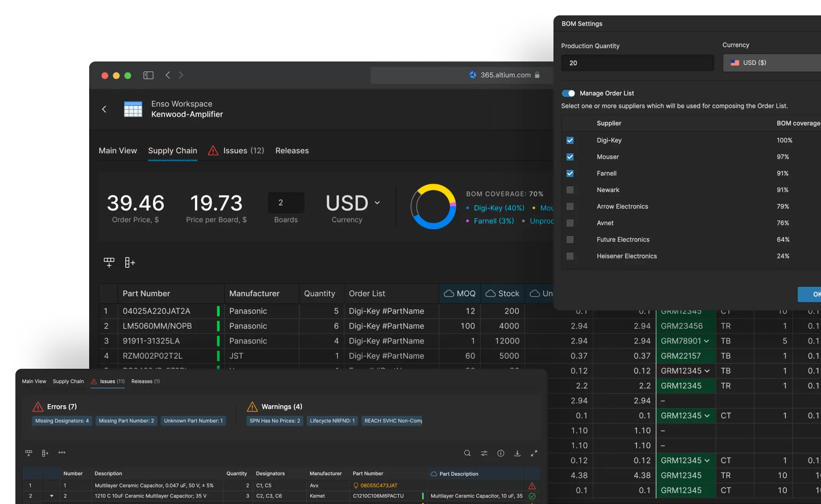The width and height of the screenshot is (821, 504).
Task: Add row icon above Part Number table
Action: 109,262
